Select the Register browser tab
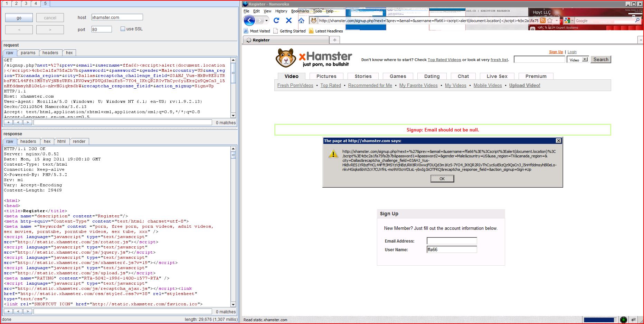Image resolution: width=644 pixels, height=324 pixels. coord(286,40)
